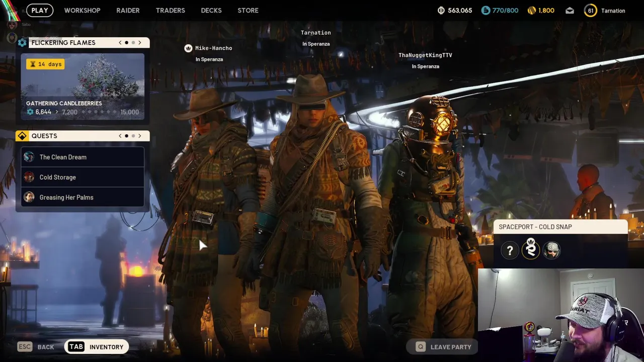Viewport: 644px width, 362px height.
Task: Go to previous Flickering Flames page arrow
Action: [120, 43]
